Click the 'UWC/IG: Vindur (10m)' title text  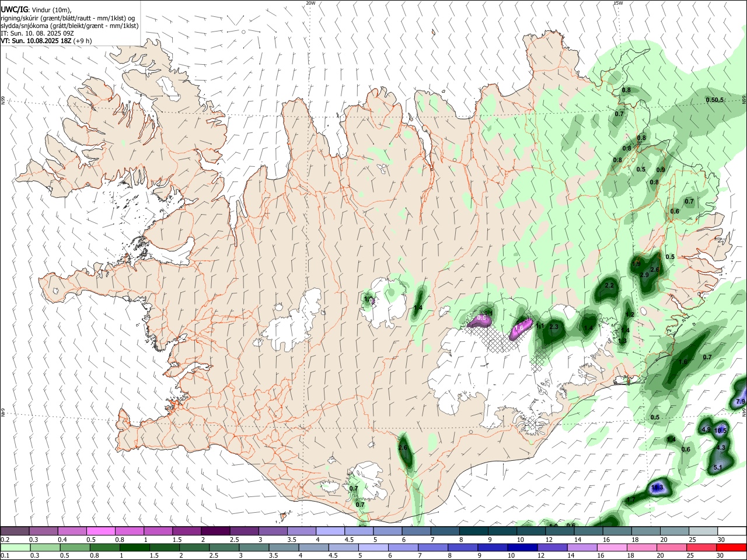(36, 9)
